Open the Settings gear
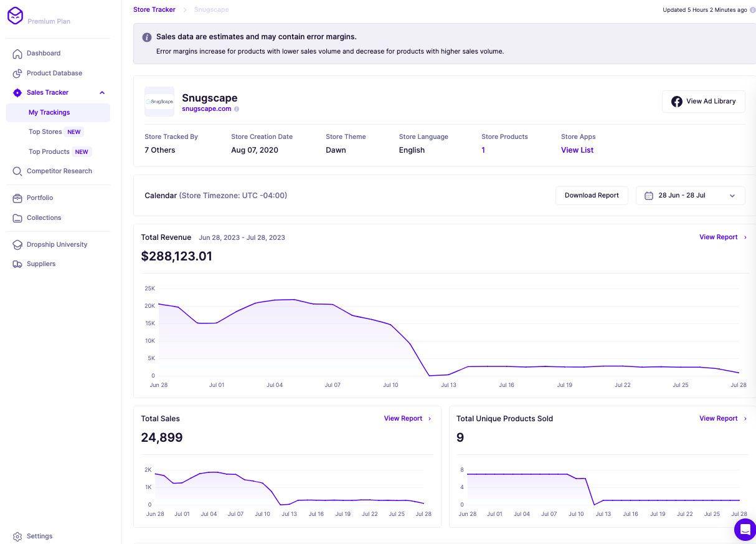Screen dimensions: 756x544 click(x=19, y=536)
